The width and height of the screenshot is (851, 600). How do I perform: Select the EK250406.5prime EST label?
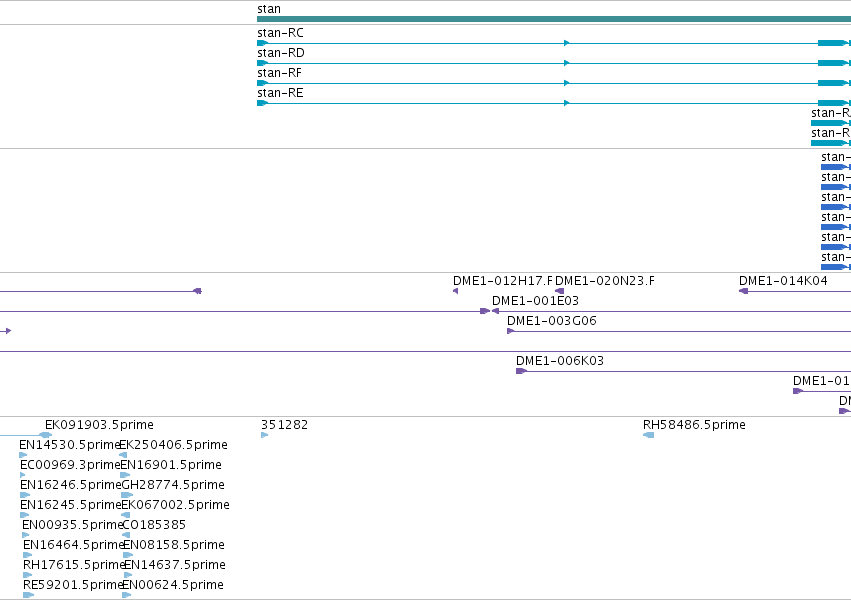[x=174, y=445]
